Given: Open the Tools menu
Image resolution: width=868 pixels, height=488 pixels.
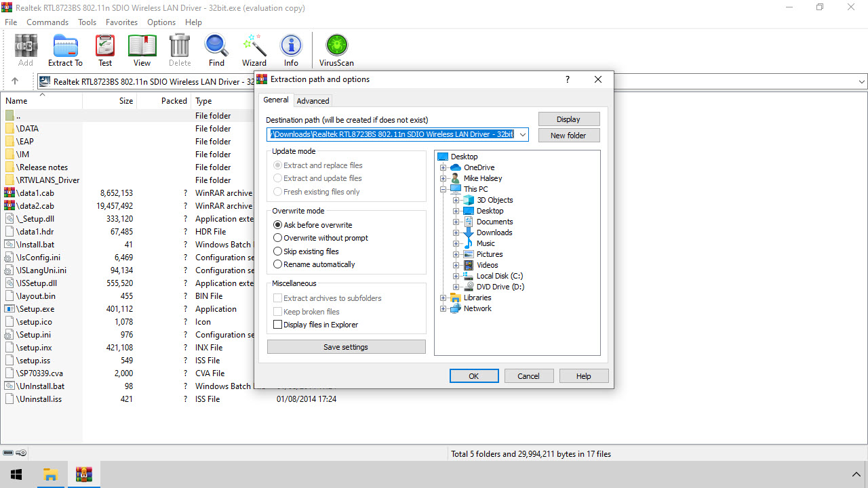Looking at the screenshot, I should point(87,22).
